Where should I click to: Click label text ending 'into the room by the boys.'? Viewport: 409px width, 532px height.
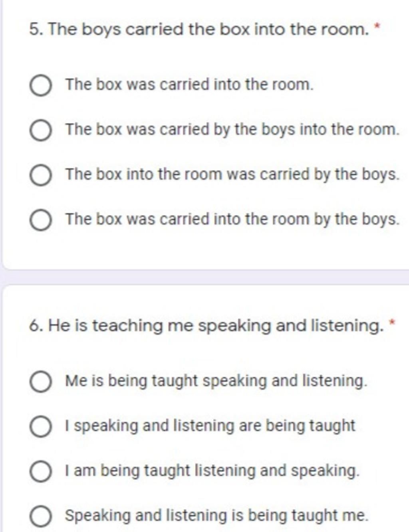[232, 219]
